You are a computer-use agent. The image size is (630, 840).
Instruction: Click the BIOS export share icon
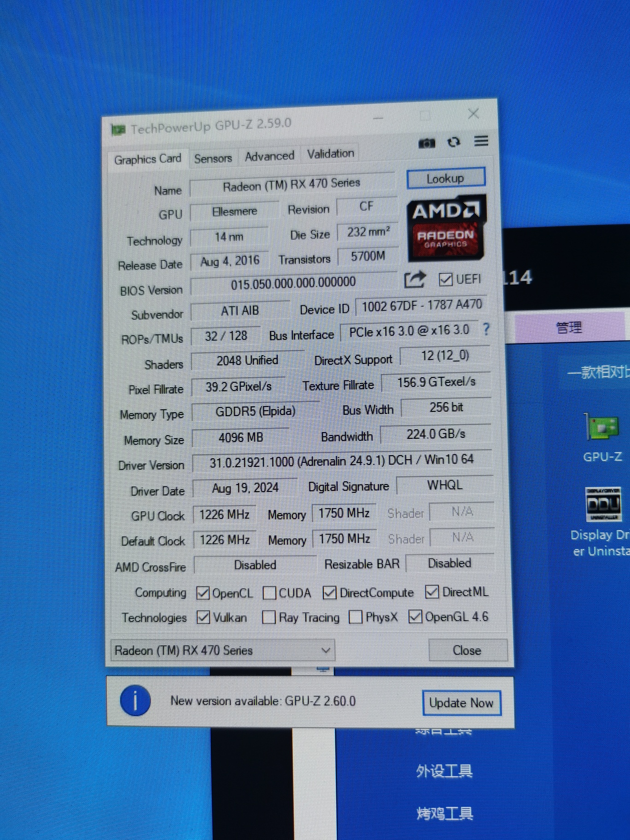coord(414,280)
